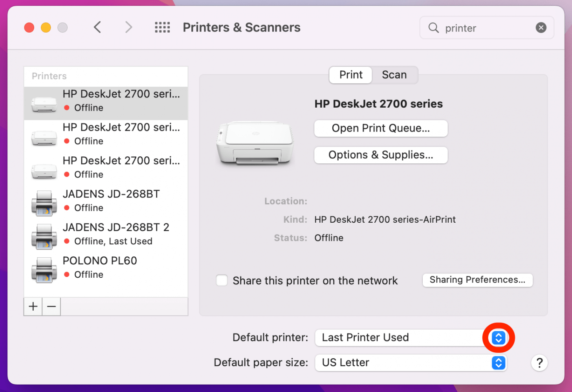Go back with the left chevron arrow
This screenshot has height=392, width=572.
click(97, 27)
